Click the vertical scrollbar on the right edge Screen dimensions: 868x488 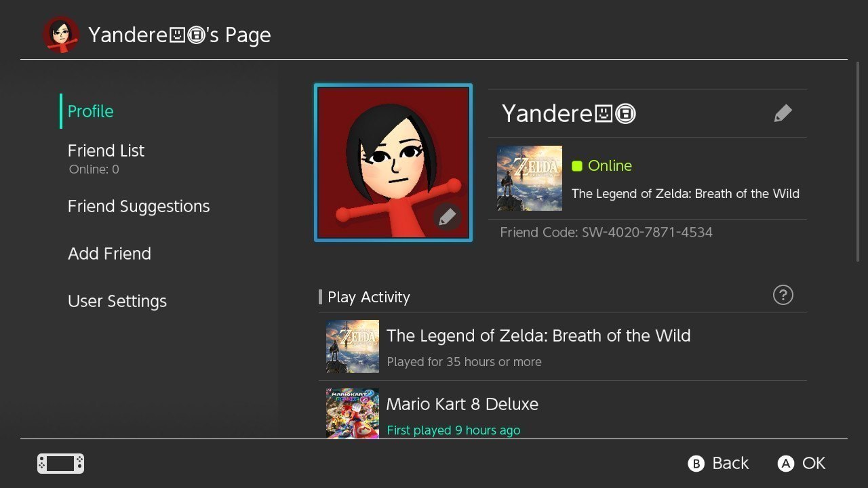point(859,162)
